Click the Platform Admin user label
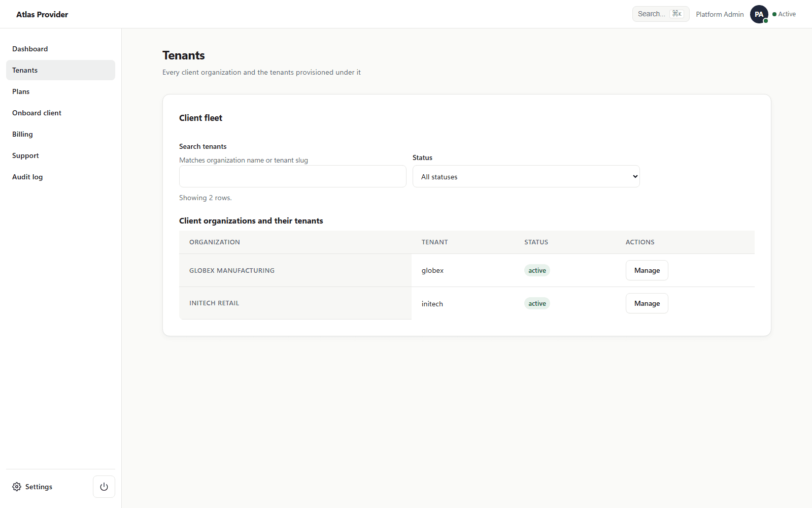The width and height of the screenshot is (812, 508). 720,14
